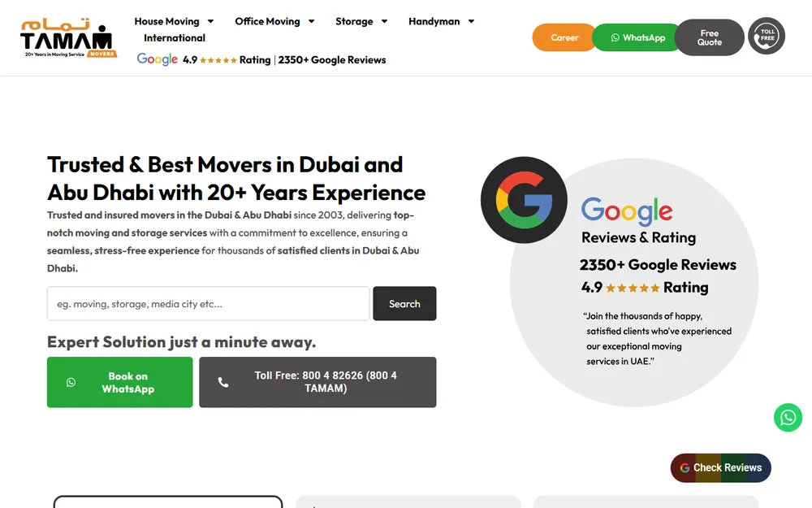This screenshot has width=812, height=508.
Task: Click Book on WhatsApp button
Action: pos(119,382)
